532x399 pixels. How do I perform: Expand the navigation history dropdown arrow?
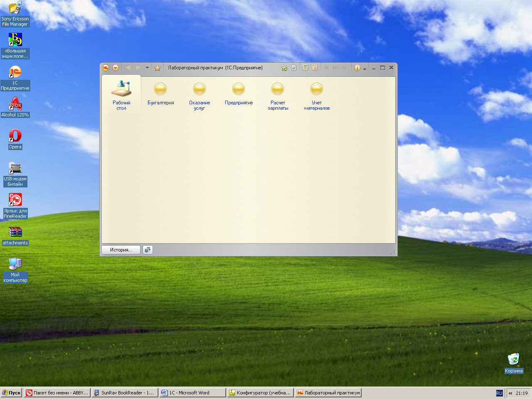point(147,68)
